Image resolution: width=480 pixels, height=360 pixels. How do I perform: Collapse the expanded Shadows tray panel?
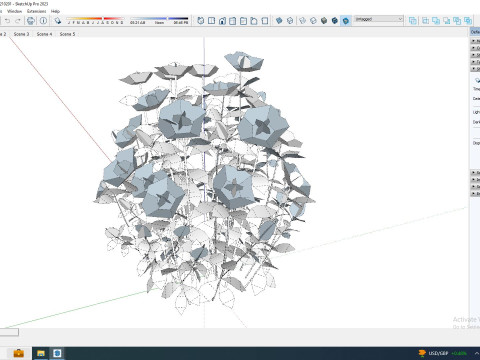pyautogui.click(x=475, y=69)
